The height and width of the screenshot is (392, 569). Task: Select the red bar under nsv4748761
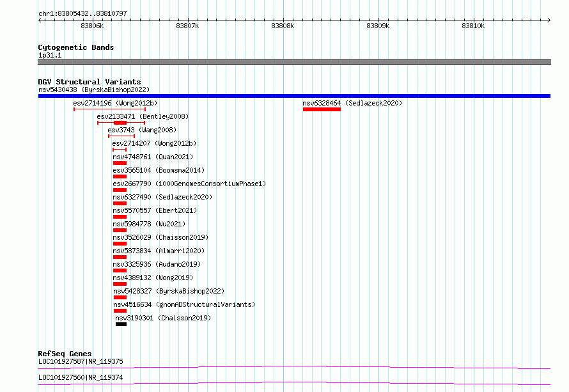coord(120,163)
